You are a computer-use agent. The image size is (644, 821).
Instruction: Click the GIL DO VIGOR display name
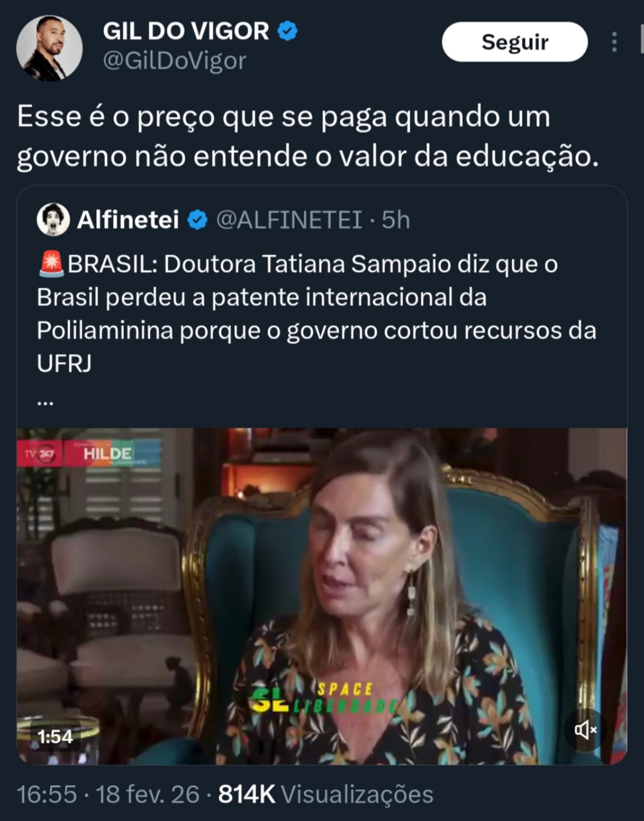[186, 31]
